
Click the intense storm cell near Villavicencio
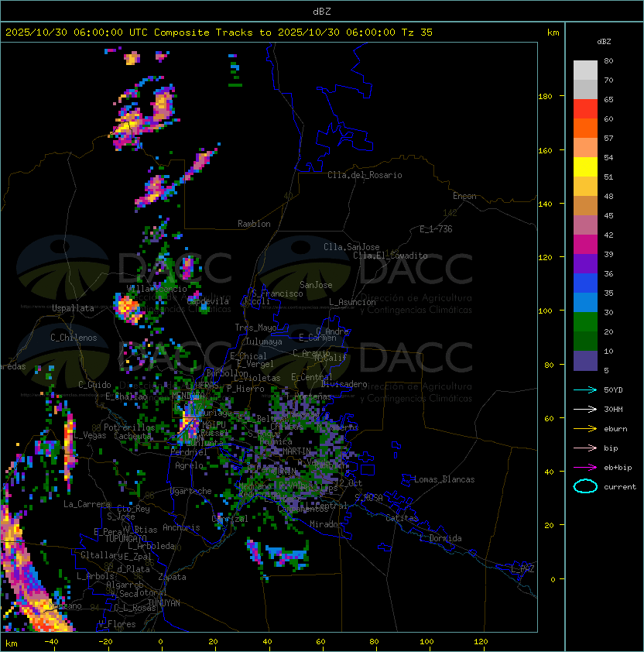(x=128, y=308)
